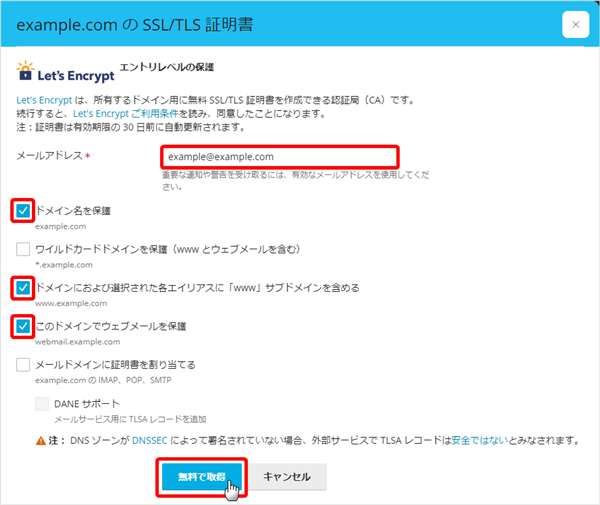This screenshot has height=505, width=600.
Task: Open Let's Encrypt ご利用条件 terms link
Action: click(x=126, y=114)
